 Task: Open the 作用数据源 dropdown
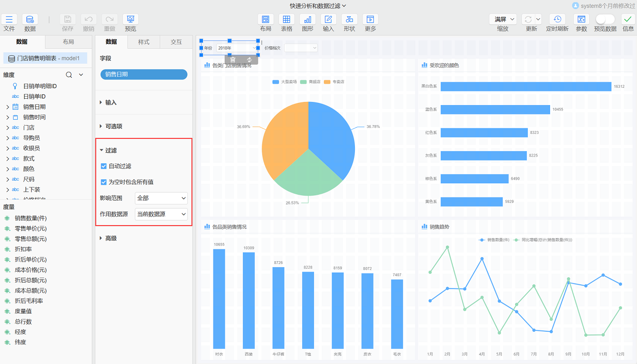tap(161, 214)
